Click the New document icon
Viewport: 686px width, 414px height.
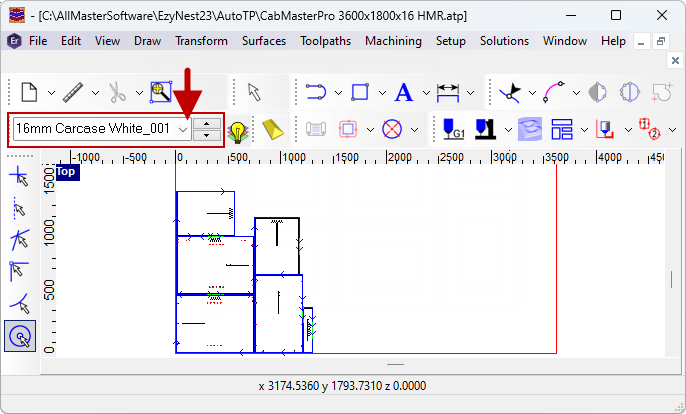pos(29,93)
